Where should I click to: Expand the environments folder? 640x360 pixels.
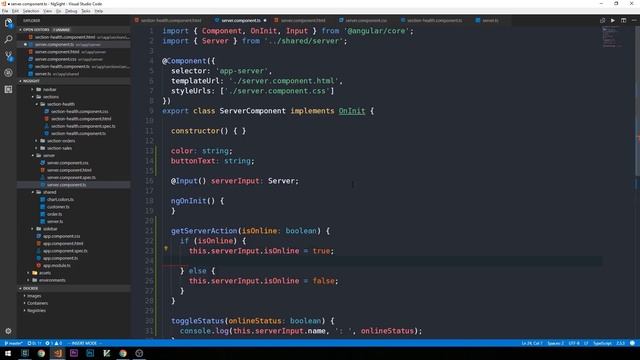pos(52,280)
